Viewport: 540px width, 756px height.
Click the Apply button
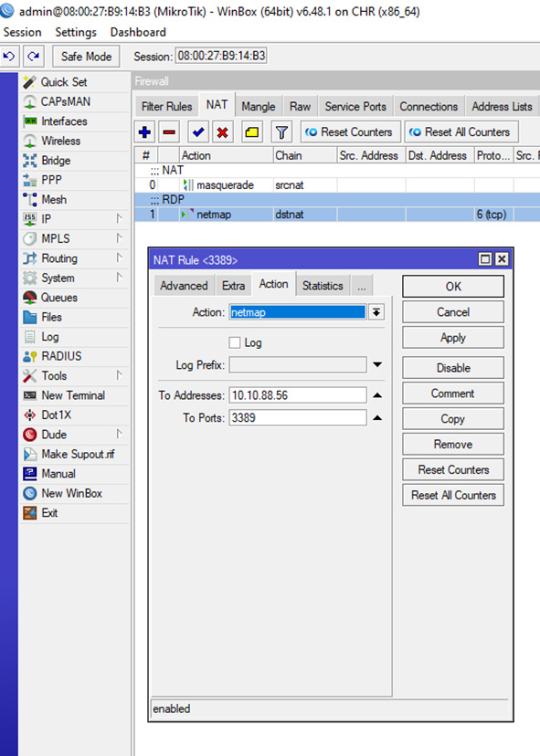click(452, 338)
